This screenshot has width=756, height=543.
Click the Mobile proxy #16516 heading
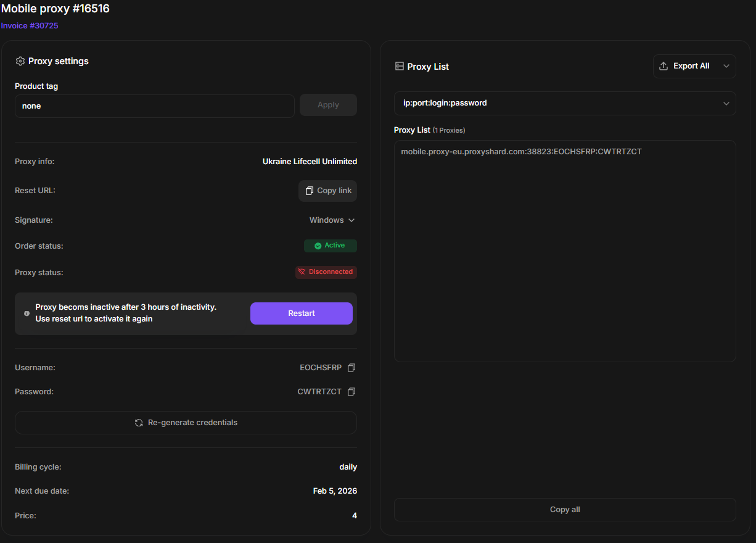(55, 9)
